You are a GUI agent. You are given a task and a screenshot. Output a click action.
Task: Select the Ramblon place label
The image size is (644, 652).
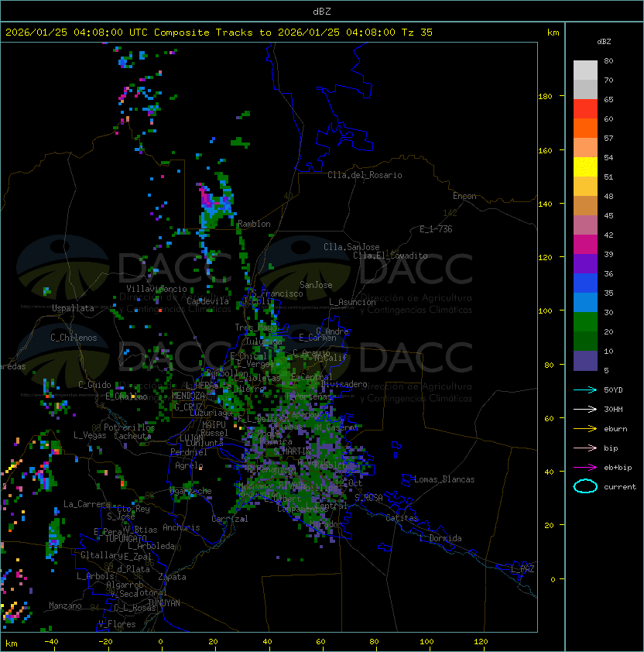pyautogui.click(x=254, y=224)
